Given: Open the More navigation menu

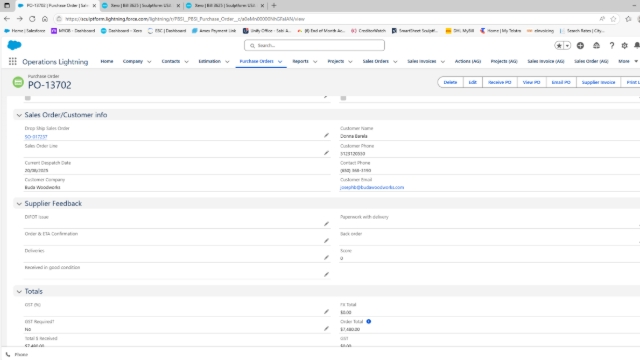Looking at the screenshot, I should click(x=628, y=61).
